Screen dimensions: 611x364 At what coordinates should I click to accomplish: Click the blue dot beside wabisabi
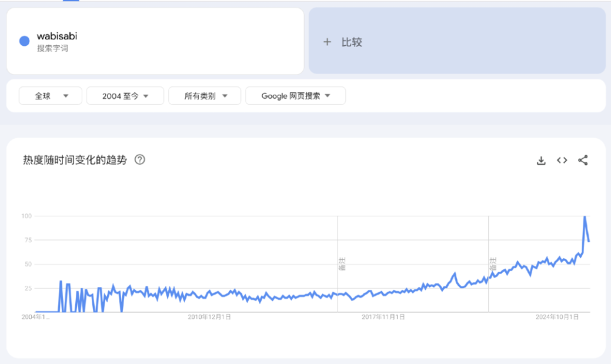point(25,41)
